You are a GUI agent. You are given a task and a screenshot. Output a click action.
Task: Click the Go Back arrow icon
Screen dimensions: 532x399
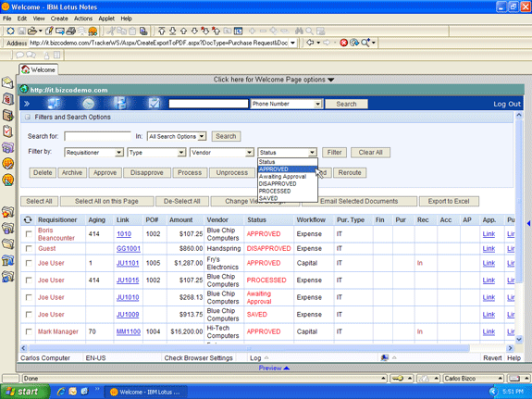(310, 43)
